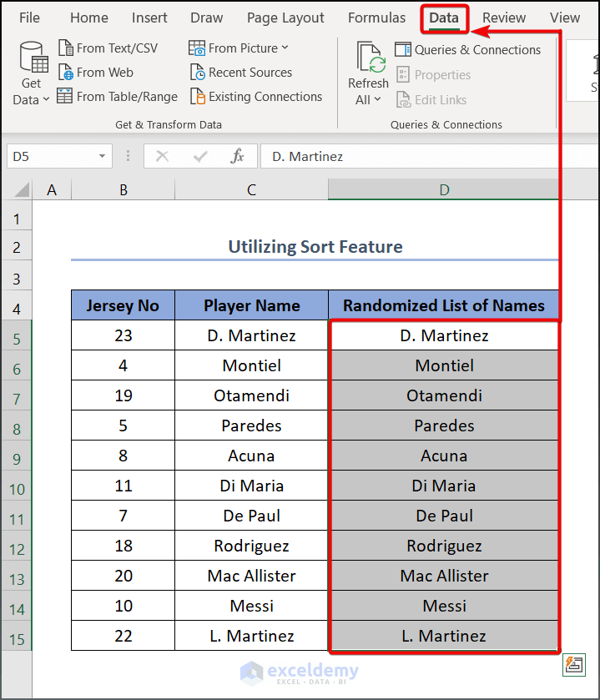
Task: Click the Select All corner triangle
Action: tap(23, 189)
